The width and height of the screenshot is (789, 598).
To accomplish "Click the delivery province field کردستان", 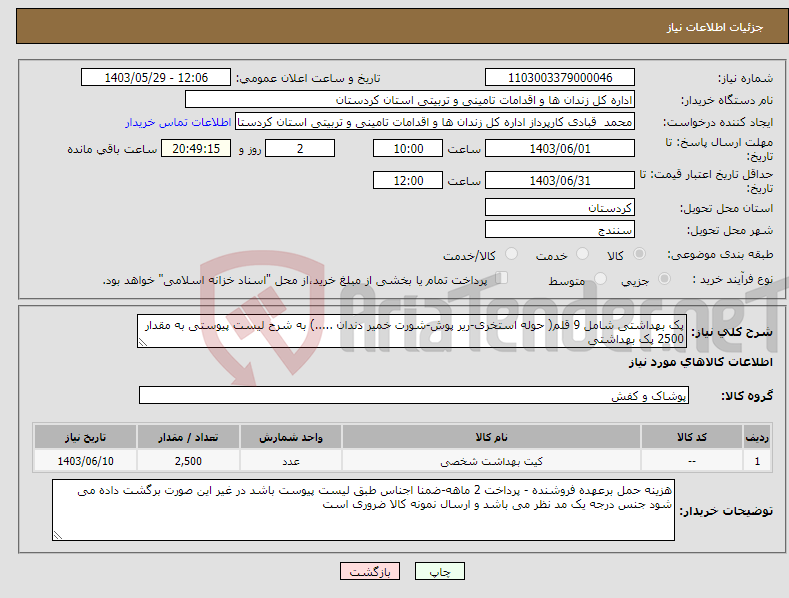I will coord(560,207).
